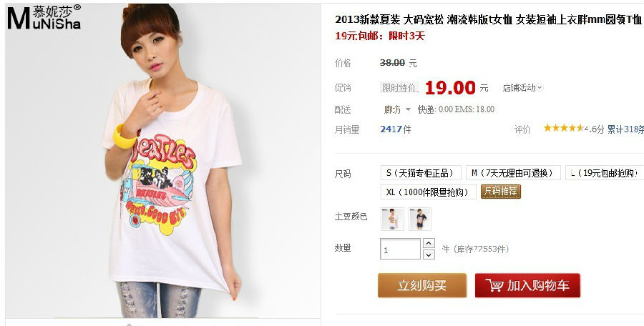Click the 加入购物车 add to cart button

527,285
